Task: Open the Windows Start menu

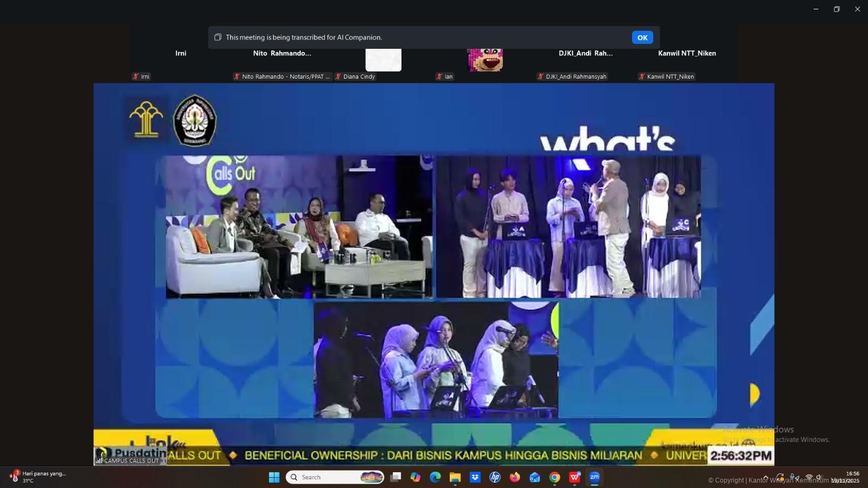Action: (x=274, y=477)
